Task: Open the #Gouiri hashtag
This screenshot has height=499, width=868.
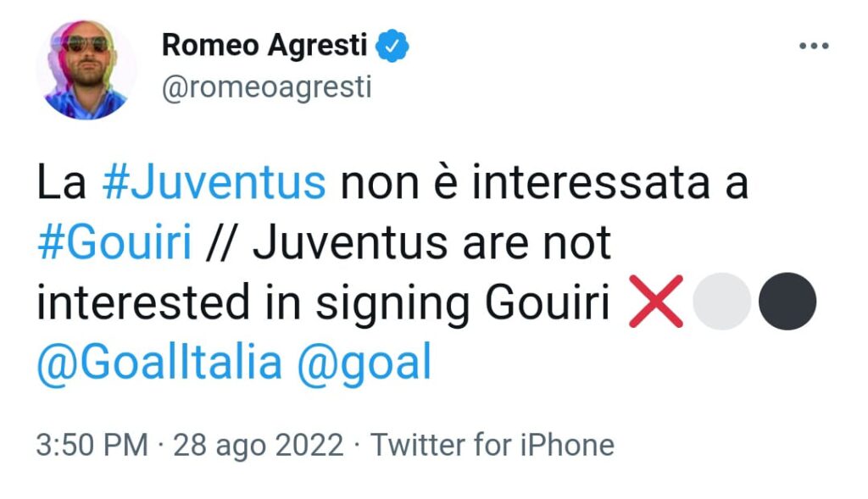Action: (x=114, y=246)
